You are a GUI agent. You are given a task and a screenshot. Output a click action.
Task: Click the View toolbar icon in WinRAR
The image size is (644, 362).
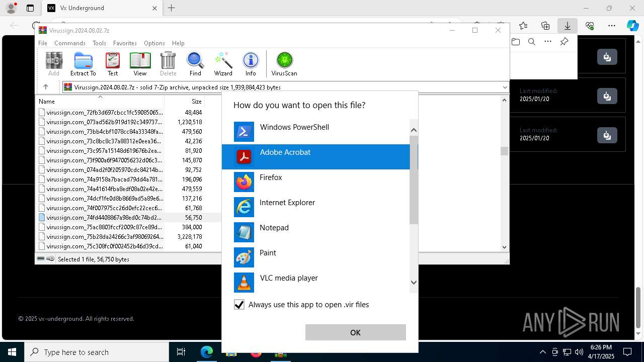pos(140,64)
